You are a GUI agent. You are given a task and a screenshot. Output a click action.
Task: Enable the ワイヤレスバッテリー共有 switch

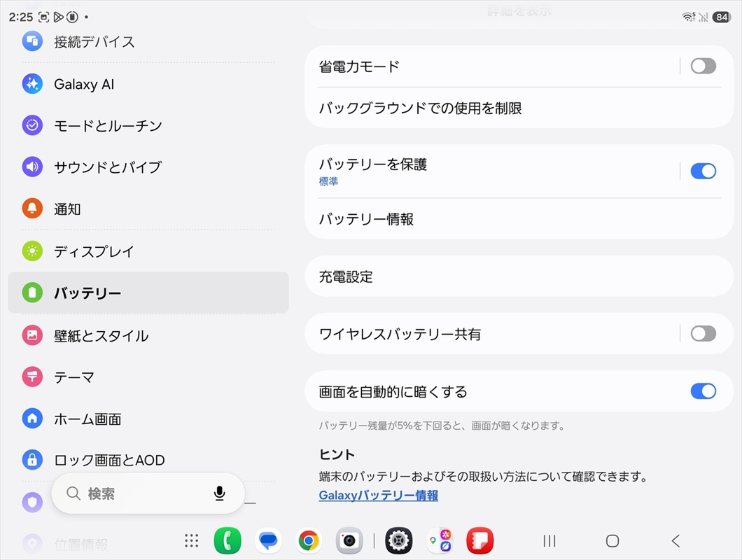[703, 334]
